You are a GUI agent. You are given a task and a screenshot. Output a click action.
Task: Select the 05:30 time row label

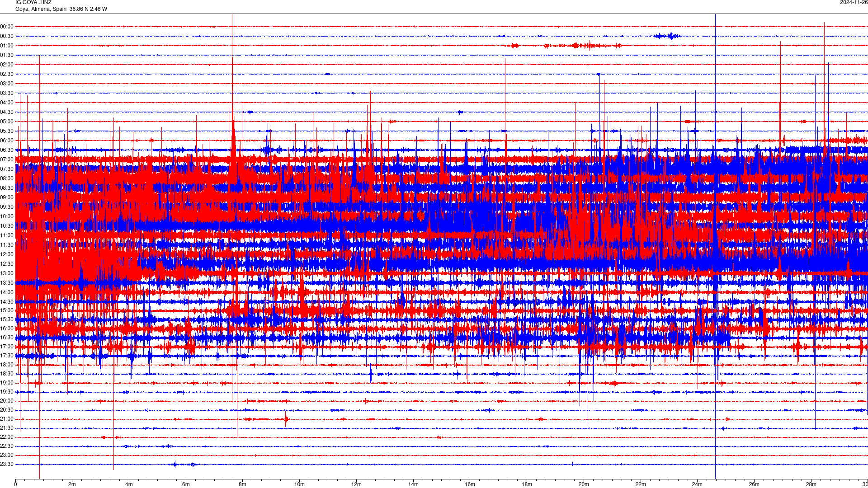click(x=7, y=131)
